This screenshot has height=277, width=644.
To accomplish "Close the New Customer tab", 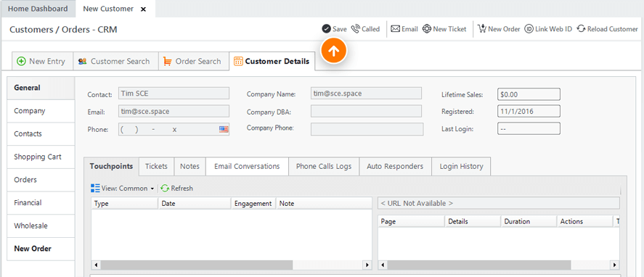I will 143,9.
